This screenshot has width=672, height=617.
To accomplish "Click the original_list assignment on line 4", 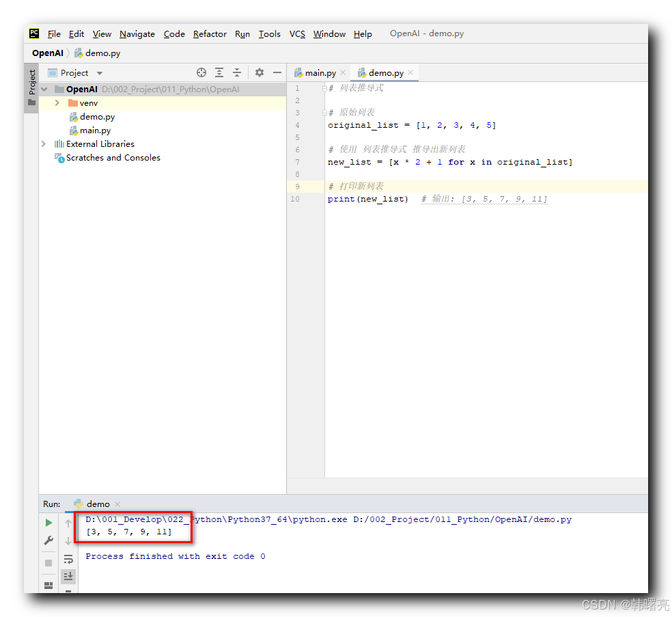I will (x=412, y=125).
